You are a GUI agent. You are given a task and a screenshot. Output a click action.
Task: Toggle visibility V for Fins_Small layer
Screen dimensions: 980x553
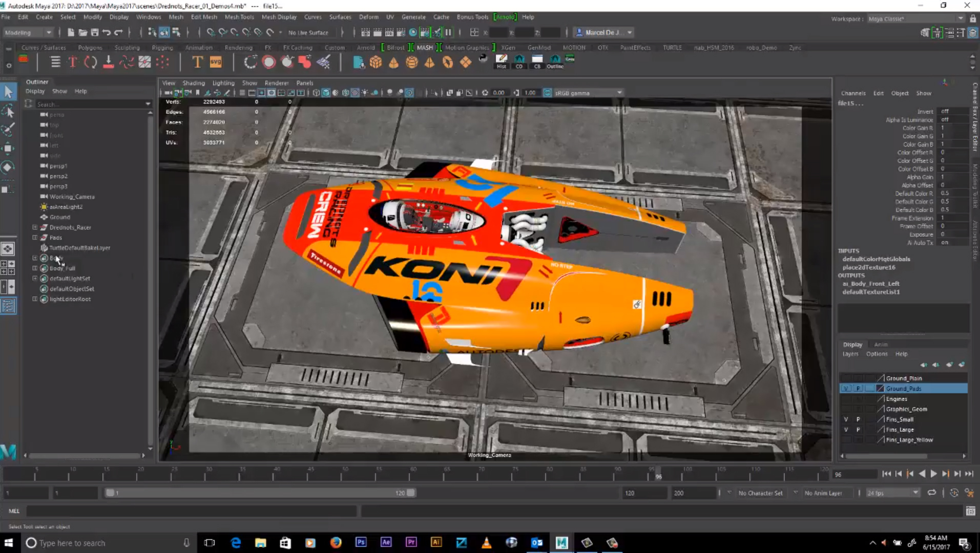(846, 419)
